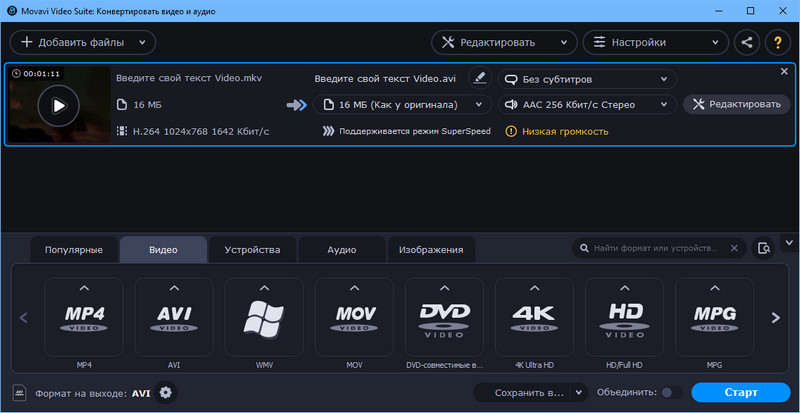The height and width of the screenshot is (413, 800).
Task: Click the device detection icon beside search
Action: pyautogui.click(x=763, y=249)
